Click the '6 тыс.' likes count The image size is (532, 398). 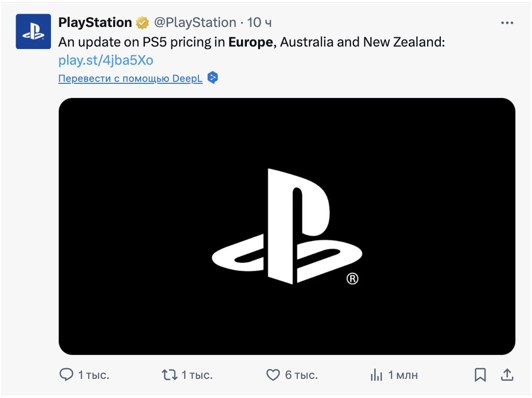(301, 374)
